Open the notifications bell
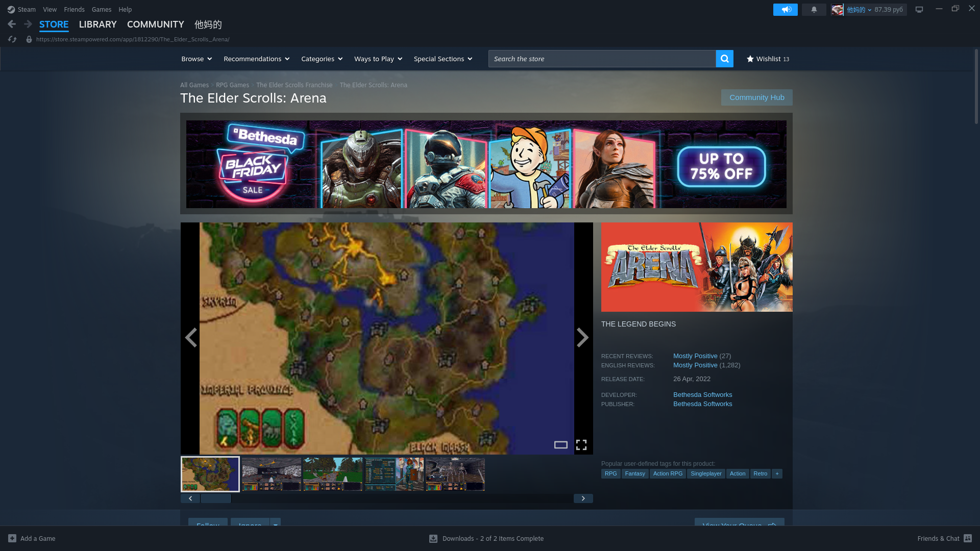This screenshot has height=551, width=980. [x=814, y=10]
